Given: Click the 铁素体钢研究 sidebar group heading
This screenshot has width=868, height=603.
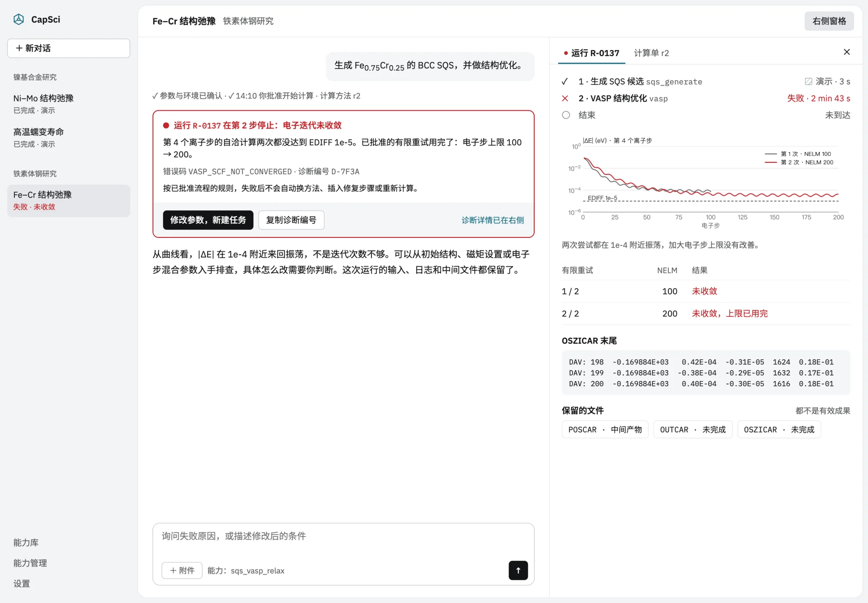Looking at the screenshot, I should [35, 174].
